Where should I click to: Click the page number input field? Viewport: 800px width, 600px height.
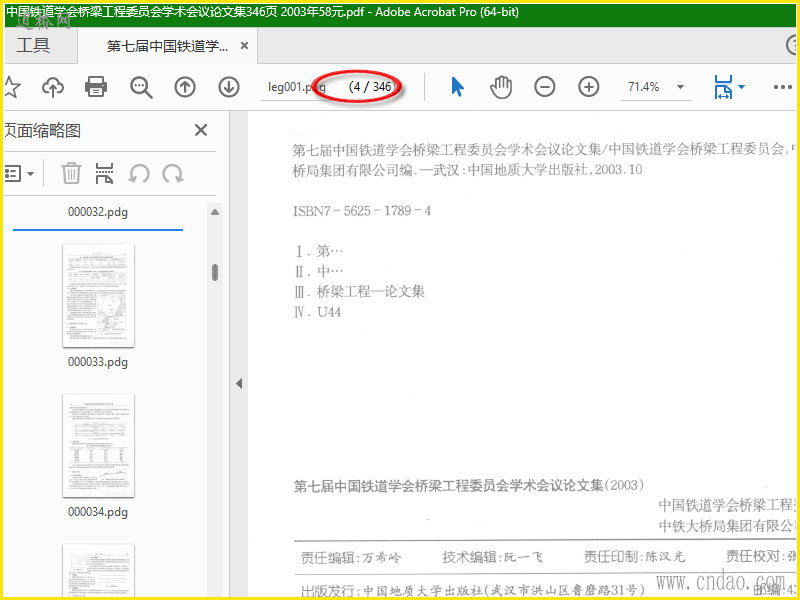click(x=297, y=87)
